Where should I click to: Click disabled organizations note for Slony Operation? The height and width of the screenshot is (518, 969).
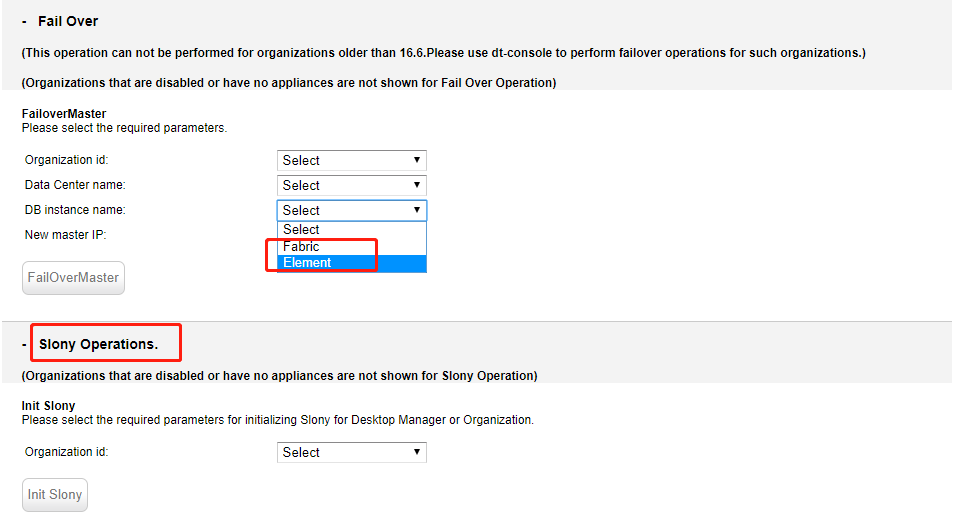pos(279,376)
